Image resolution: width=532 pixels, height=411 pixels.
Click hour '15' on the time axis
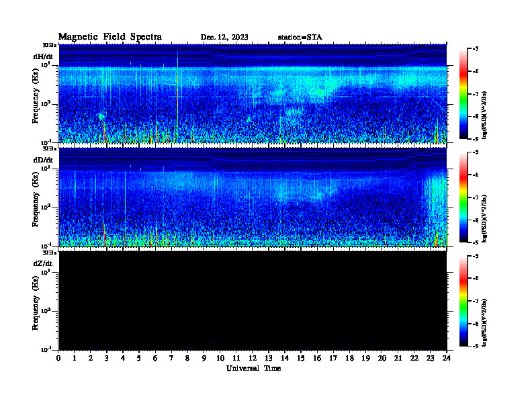(301, 358)
